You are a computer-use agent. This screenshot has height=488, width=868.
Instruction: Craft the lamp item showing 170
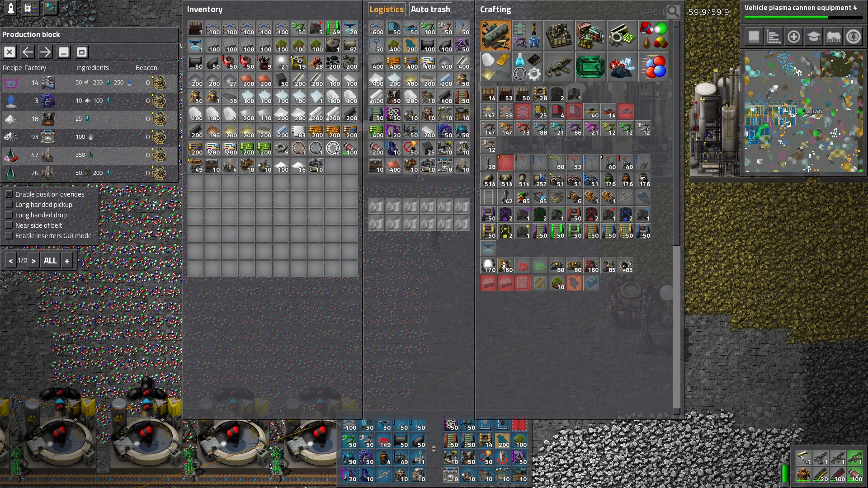tap(489, 266)
